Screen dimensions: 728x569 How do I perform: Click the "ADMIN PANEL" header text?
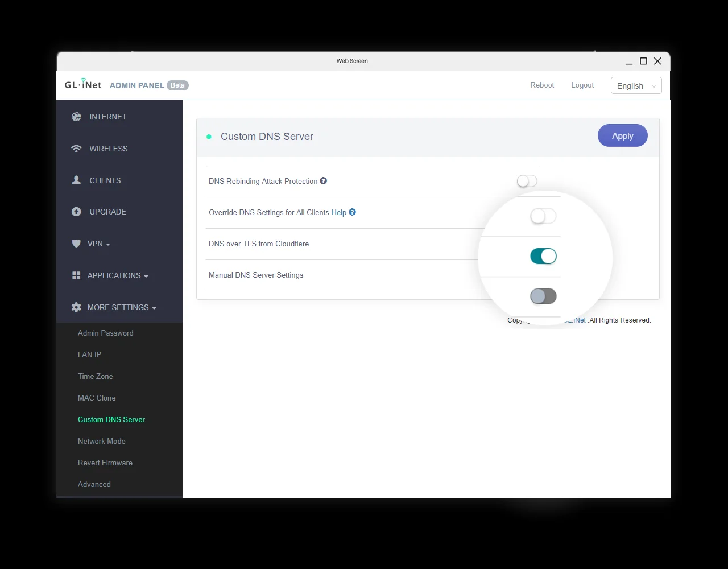(137, 85)
